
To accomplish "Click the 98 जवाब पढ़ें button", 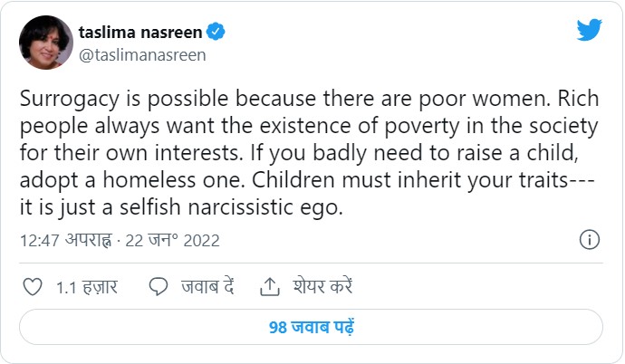I will [x=311, y=327].
